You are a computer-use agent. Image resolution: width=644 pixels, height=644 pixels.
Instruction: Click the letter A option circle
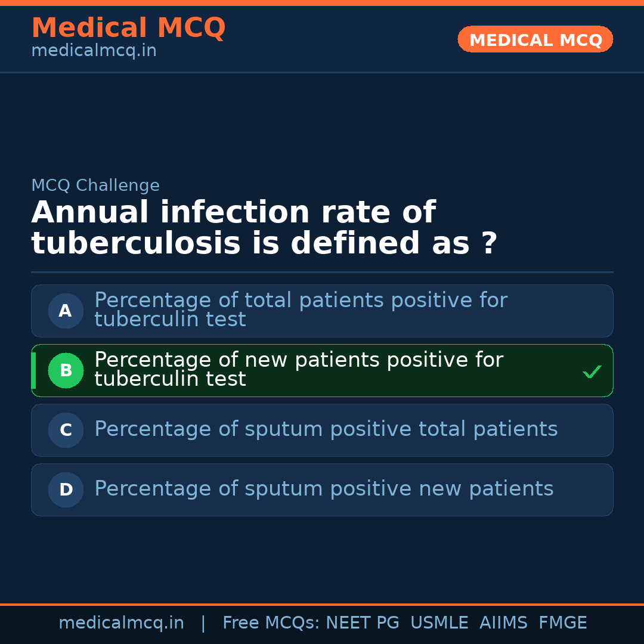point(66,311)
